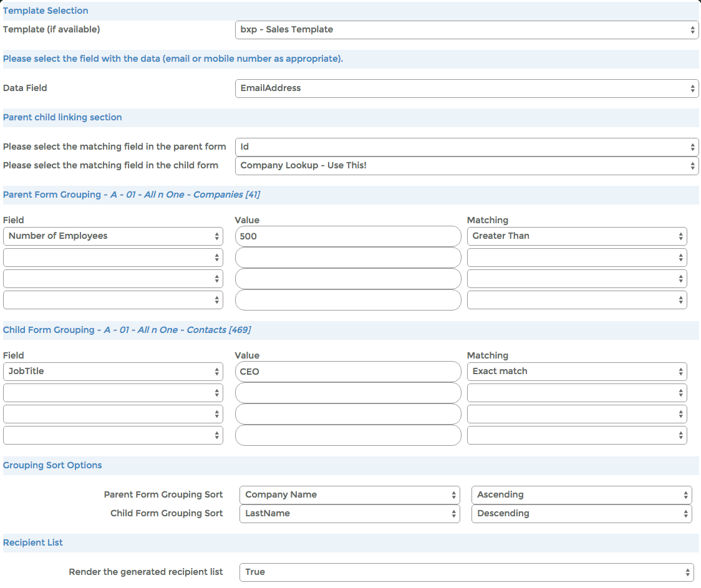The image size is (701, 588).
Task: Click the value field containing 500
Action: (x=348, y=236)
